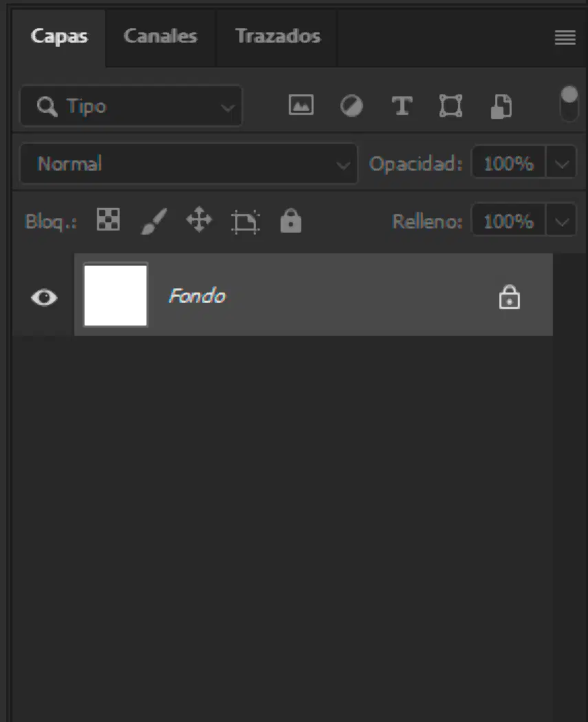Lock transparent pixels checkerboard icon
The image size is (588, 722).
click(109, 219)
